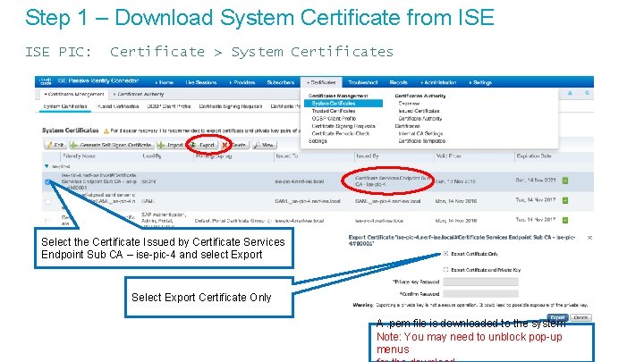Sort by Issued By column header
644x362 pixels.
point(367,156)
